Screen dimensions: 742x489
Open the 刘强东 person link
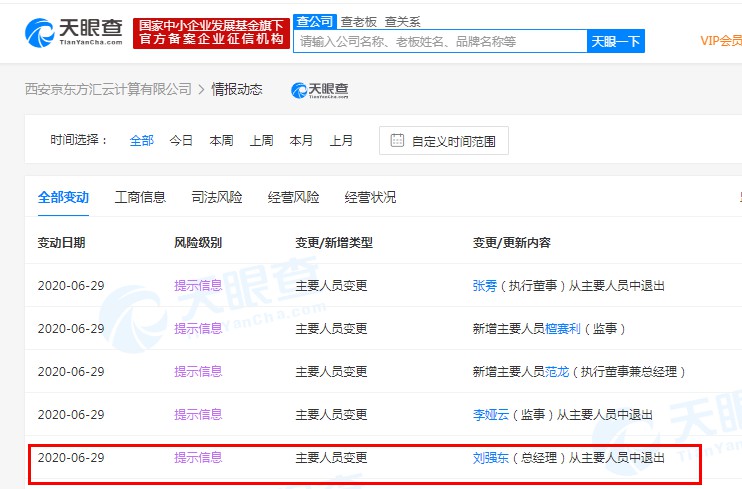(491, 458)
